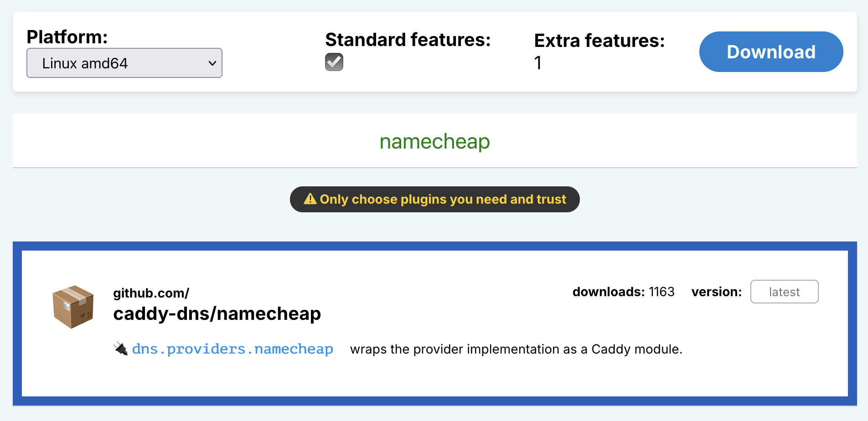Click the Platform label
The width and height of the screenshot is (868, 421).
[67, 37]
